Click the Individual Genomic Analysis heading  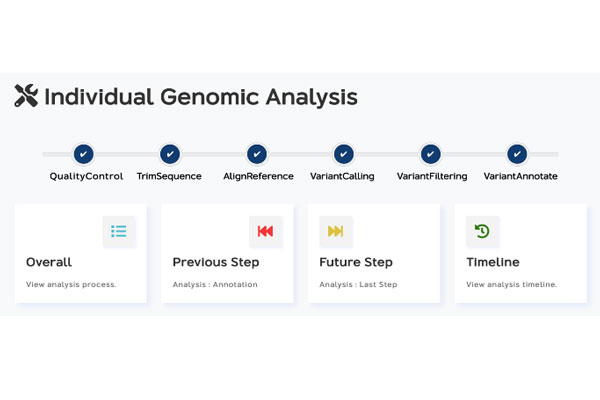coord(200,97)
